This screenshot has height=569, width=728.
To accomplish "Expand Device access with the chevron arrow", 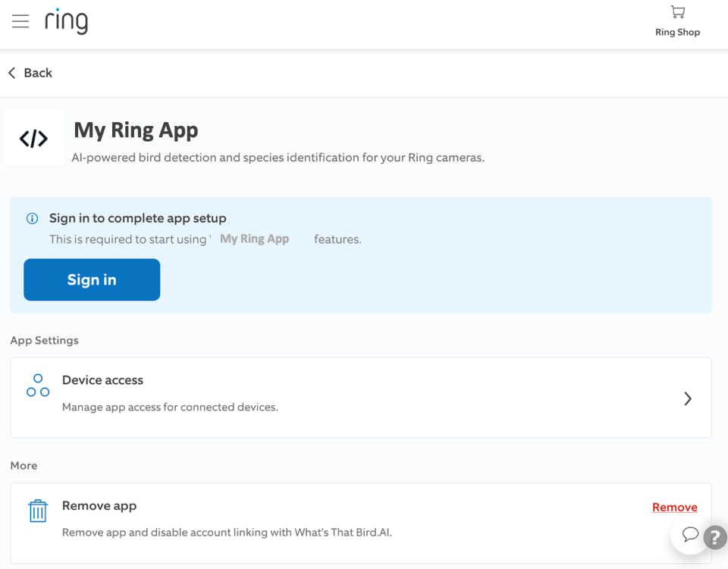I will (x=688, y=398).
